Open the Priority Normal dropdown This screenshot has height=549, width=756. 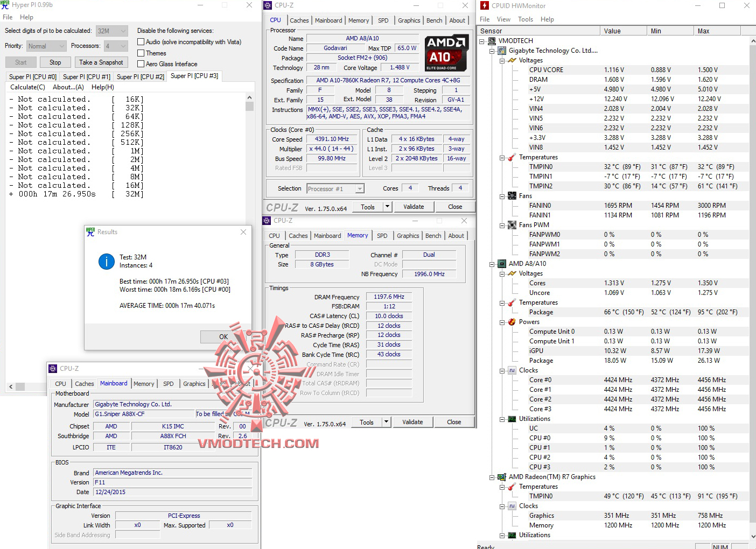coord(61,46)
